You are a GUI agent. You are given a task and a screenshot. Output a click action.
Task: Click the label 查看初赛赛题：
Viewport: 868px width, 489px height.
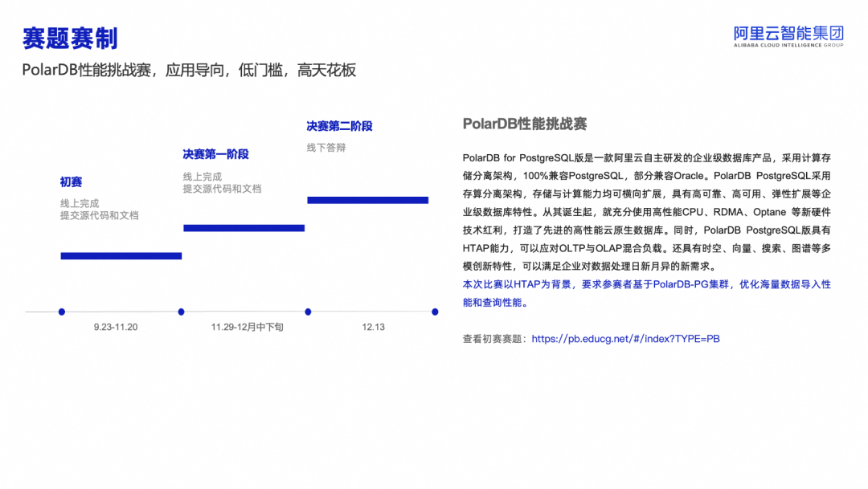(x=495, y=339)
